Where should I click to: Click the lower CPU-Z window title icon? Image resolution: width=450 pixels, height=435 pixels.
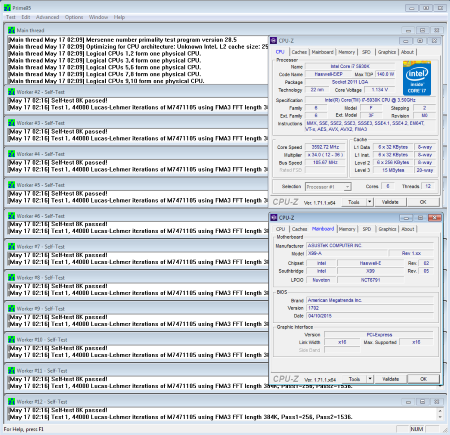coord(274,218)
